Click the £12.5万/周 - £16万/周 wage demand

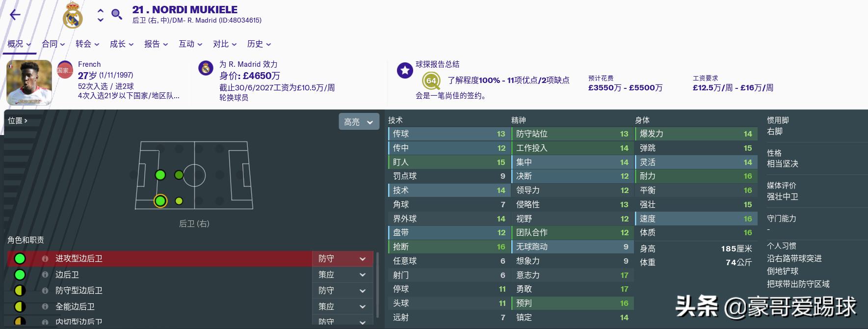pos(733,87)
